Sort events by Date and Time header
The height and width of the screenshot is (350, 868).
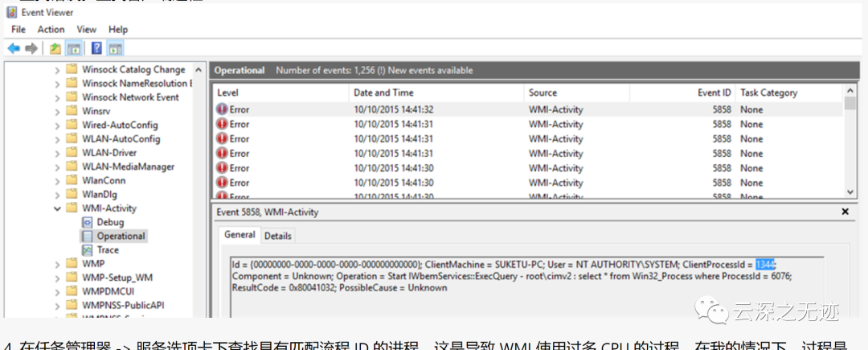click(x=436, y=93)
